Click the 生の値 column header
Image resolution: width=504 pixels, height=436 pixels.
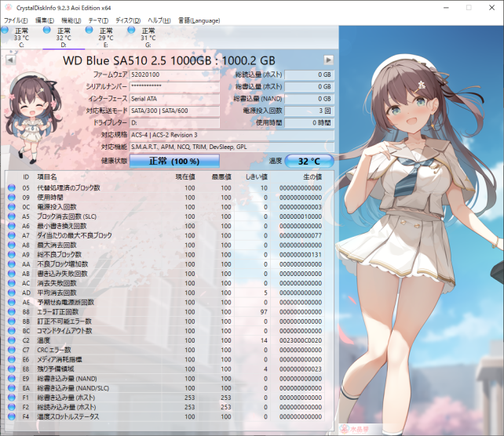pyautogui.click(x=312, y=176)
